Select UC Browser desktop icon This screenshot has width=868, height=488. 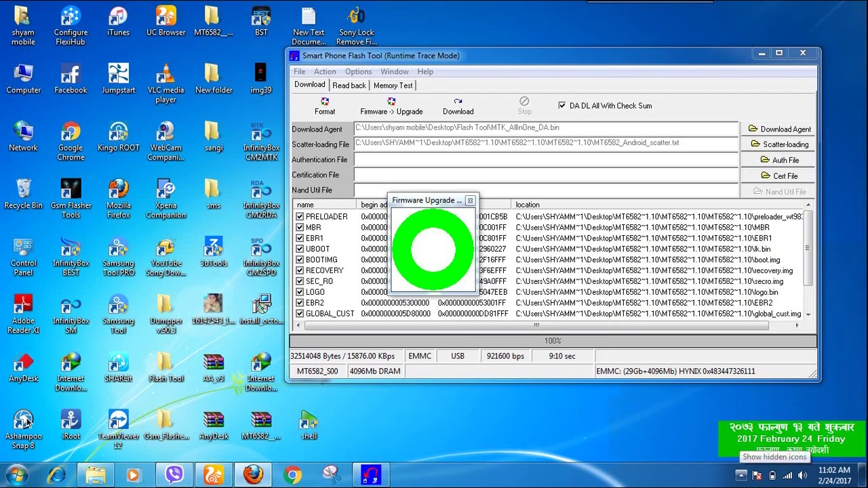tap(165, 22)
